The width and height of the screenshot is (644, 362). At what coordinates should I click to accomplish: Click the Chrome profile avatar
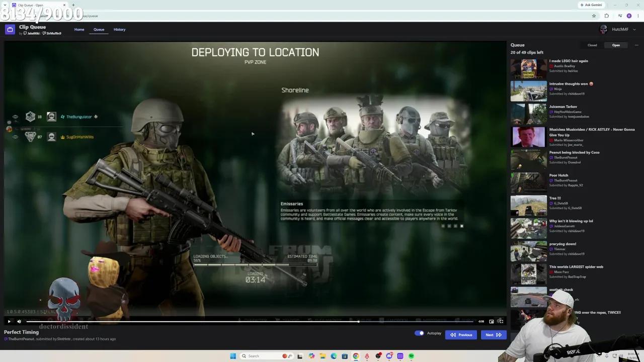pyautogui.click(x=629, y=16)
